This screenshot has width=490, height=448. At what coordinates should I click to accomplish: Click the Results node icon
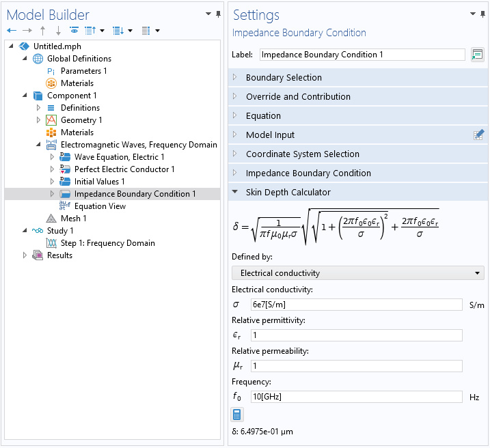point(38,255)
